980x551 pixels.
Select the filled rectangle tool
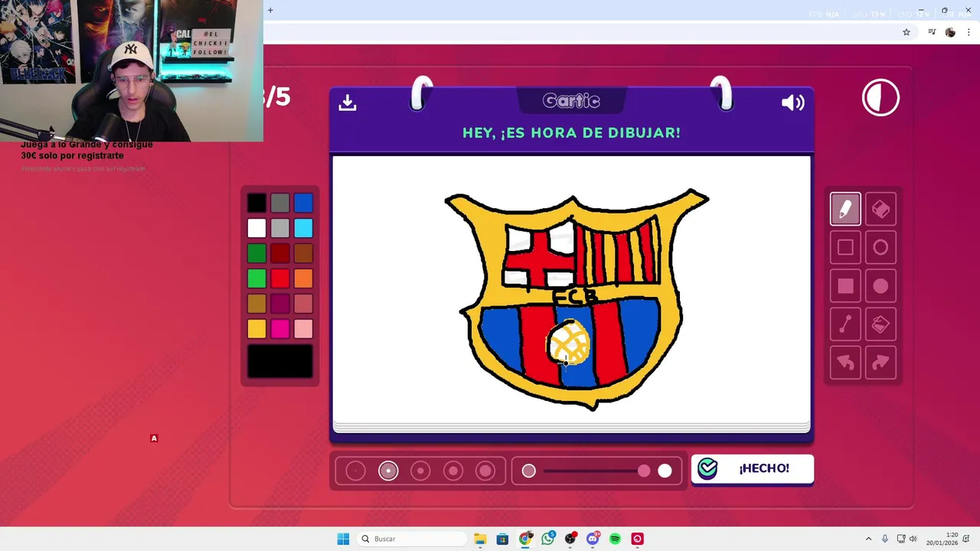pos(845,286)
